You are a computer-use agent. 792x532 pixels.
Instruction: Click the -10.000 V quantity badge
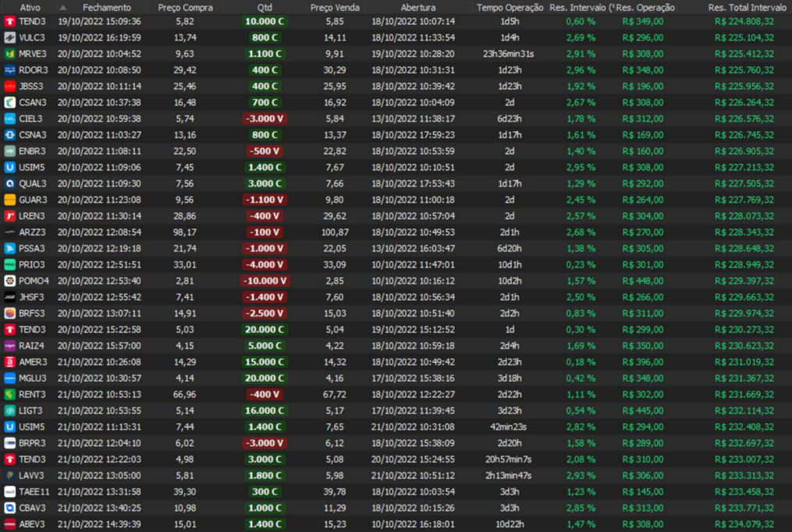(x=265, y=281)
